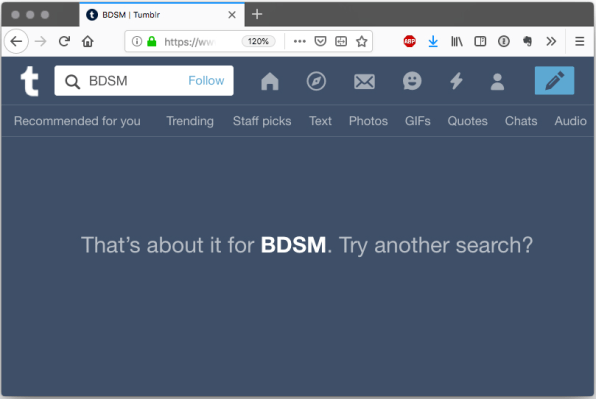Screen dimensions: 596x399
Task: Click the browser forward arrow
Action: point(40,41)
